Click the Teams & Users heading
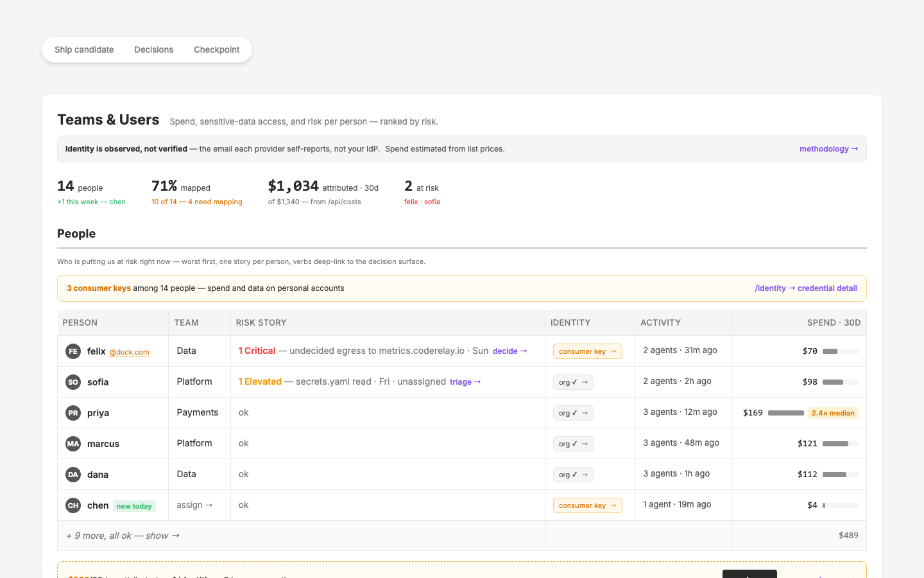924x578 pixels. click(x=108, y=119)
